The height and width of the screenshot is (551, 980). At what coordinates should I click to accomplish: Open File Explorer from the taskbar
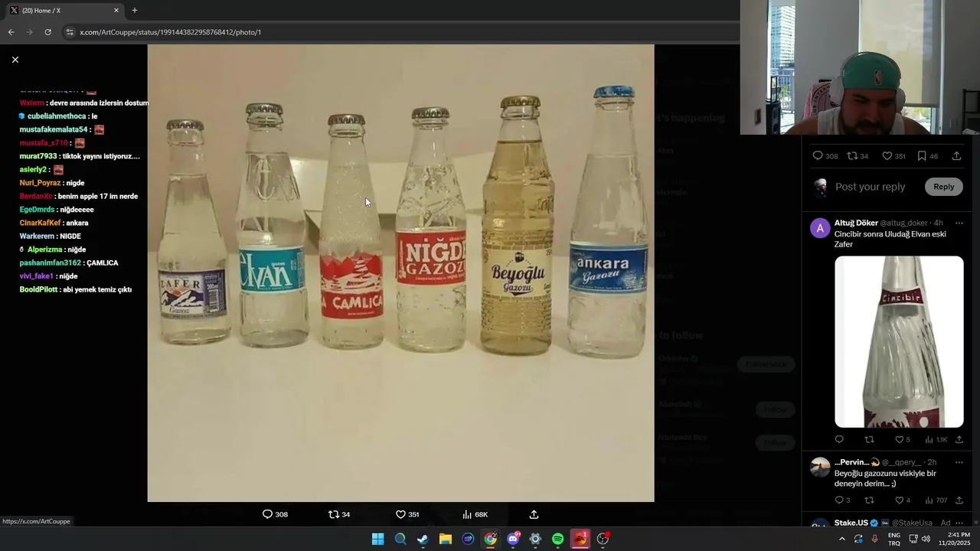[x=446, y=539]
